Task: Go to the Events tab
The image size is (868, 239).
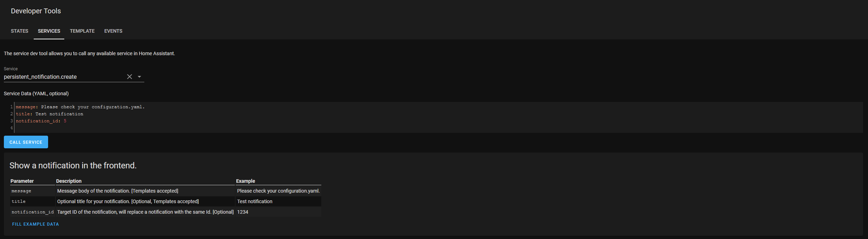Action: [113, 31]
